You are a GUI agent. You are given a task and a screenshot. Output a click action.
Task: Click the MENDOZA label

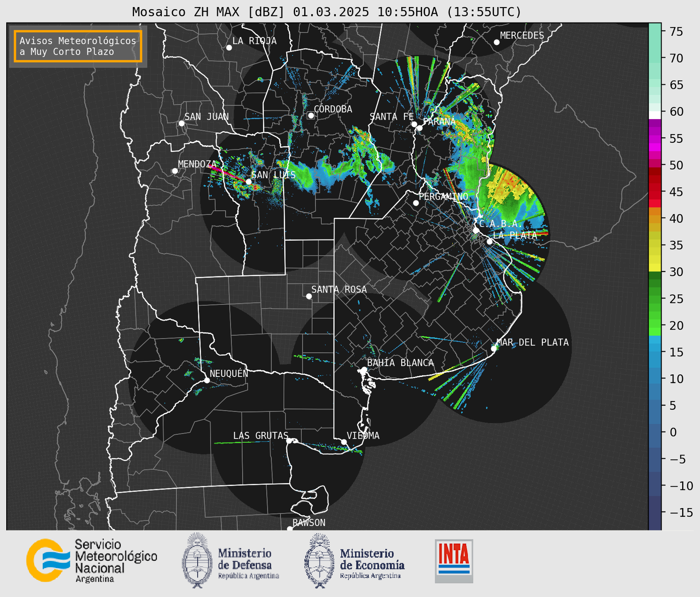coord(197,164)
